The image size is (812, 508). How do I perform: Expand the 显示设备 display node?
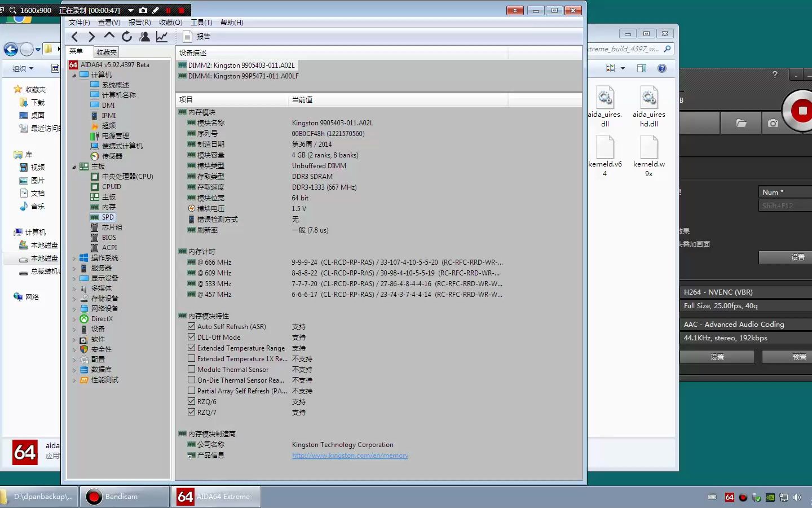(74, 278)
